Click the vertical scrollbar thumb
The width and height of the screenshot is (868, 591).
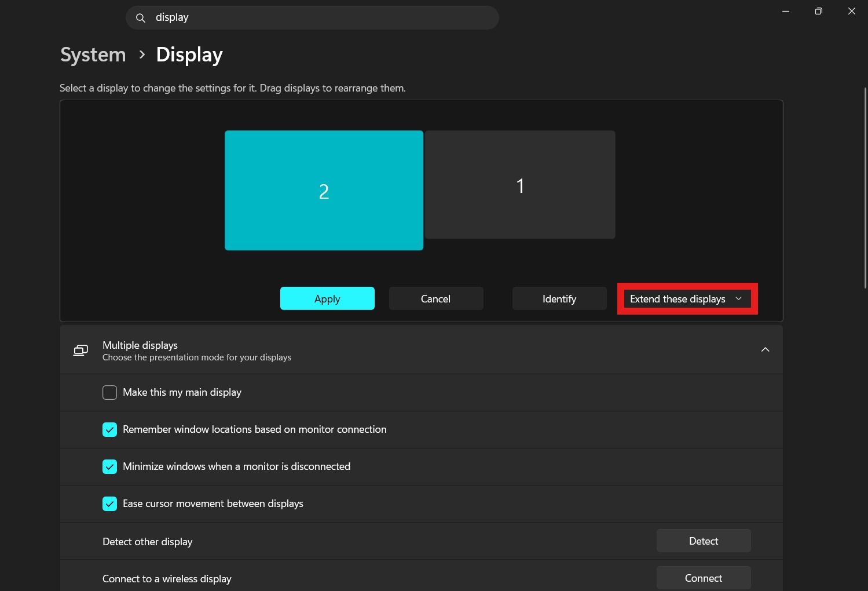(865, 188)
